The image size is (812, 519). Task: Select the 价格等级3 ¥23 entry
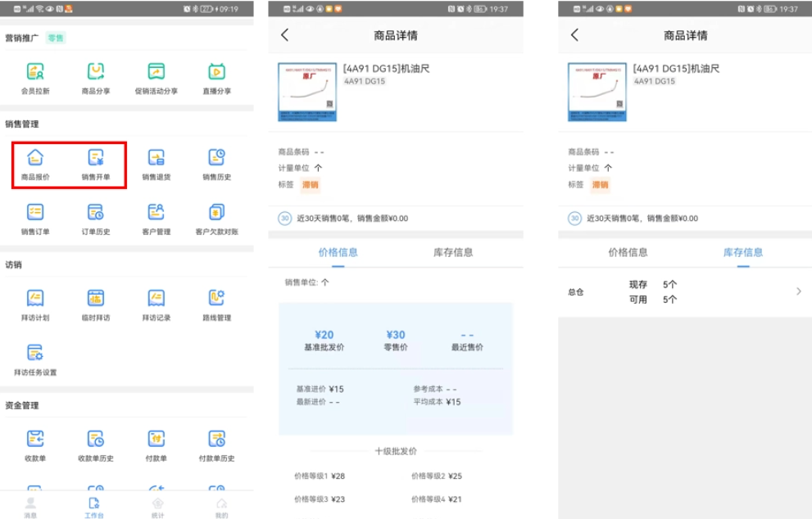(x=320, y=499)
